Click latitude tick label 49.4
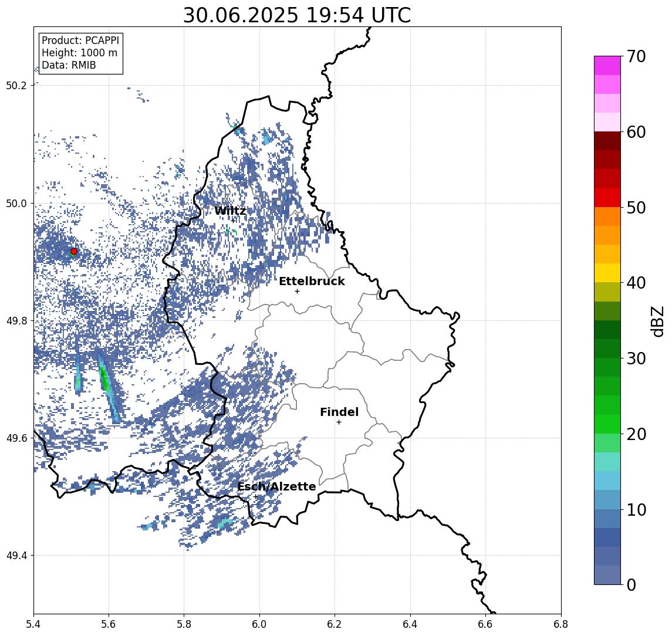This screenshot has height=636, width=672. pos(16,556)
